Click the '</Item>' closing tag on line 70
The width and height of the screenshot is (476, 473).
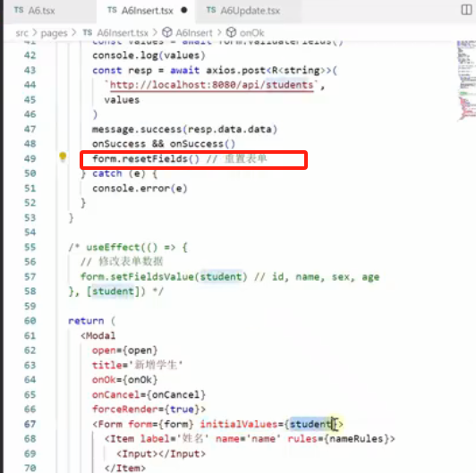tap(125, 469)
